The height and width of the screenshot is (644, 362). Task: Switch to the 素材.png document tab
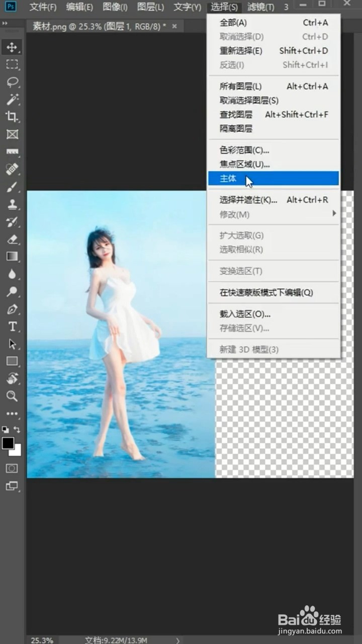(99, 26)
